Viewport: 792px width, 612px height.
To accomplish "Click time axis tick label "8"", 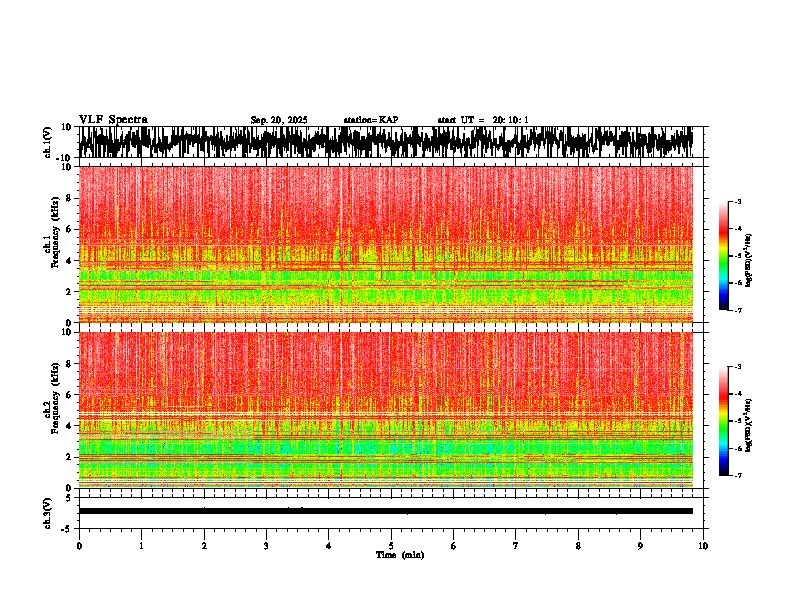I will tap(578, 546).
